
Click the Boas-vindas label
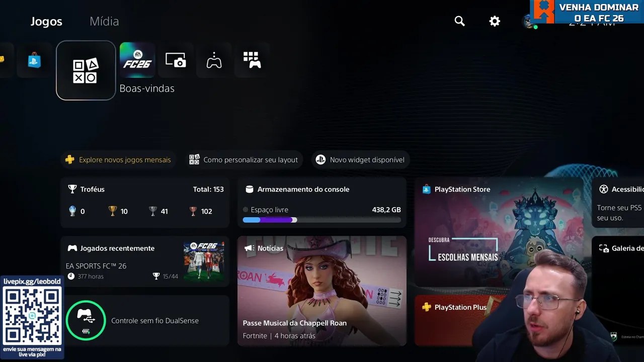[x=147, y=88]
